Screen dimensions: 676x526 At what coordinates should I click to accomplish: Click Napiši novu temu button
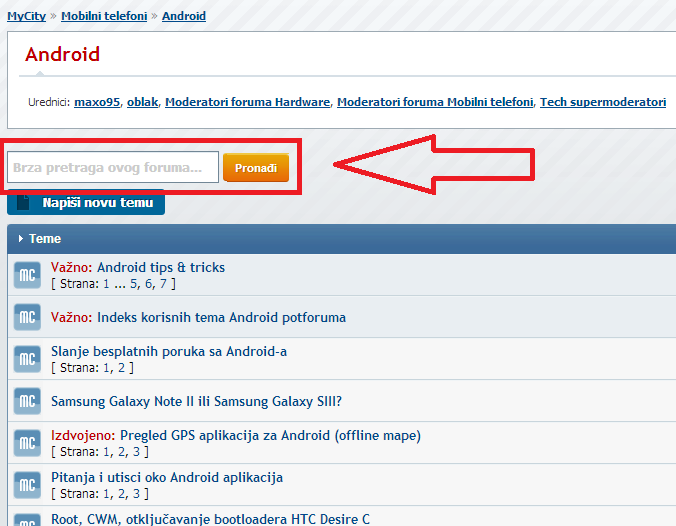point(86,202)
